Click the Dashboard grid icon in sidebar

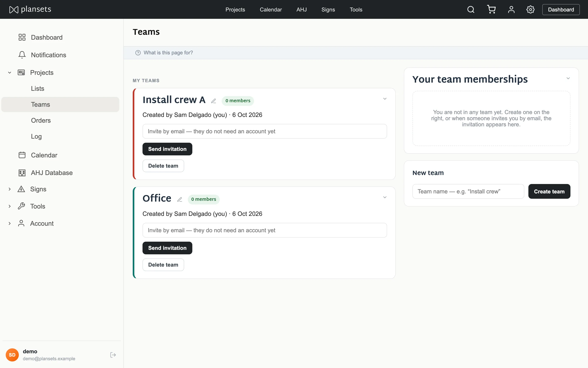[x=22, y=37]
